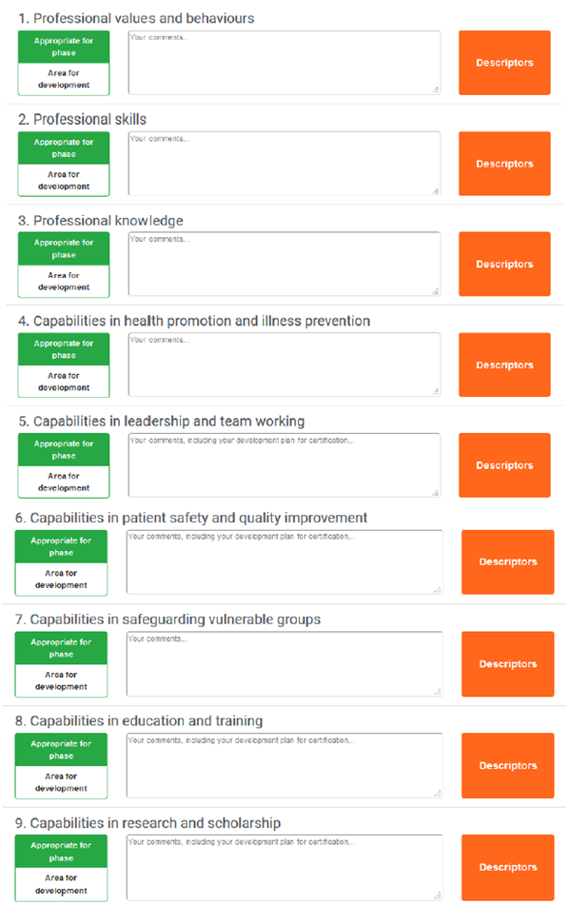Select 'Appropriate for phase' for Professional values and behaviours
Screen dimensions: 570x924
point(64,47)
